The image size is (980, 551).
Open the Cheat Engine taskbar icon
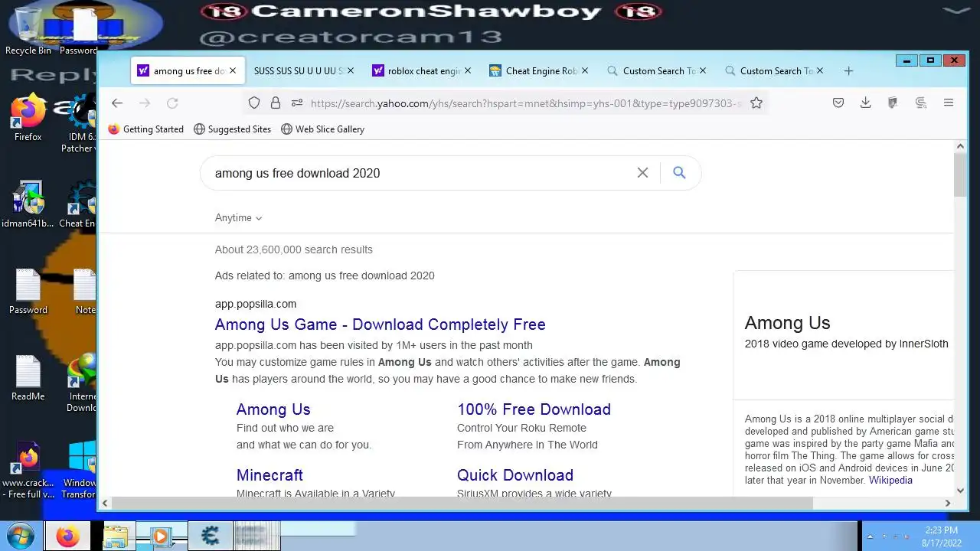point(210,536)
